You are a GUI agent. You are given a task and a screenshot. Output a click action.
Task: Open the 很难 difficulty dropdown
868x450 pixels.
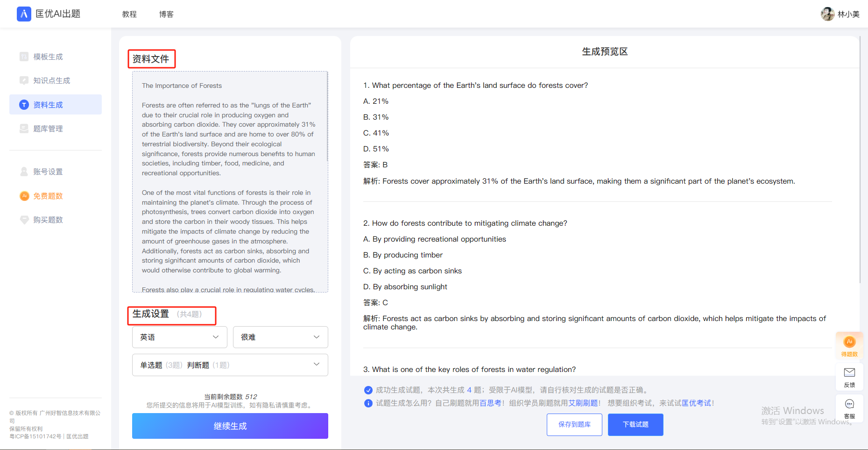[281, 337]
